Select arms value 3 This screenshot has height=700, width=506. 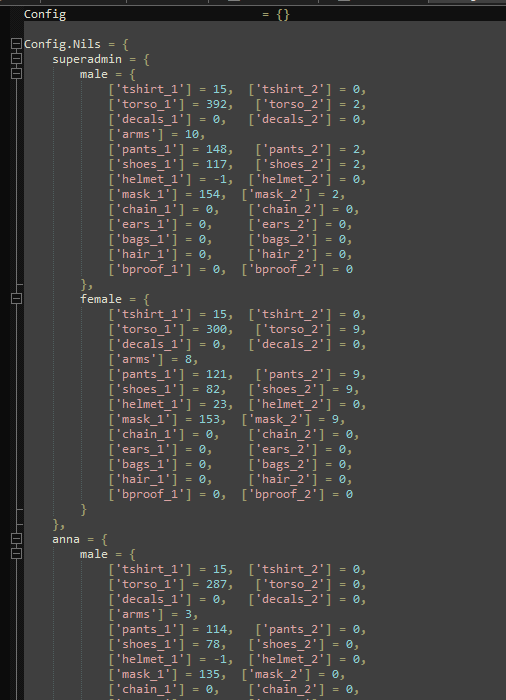click(x=188, y=614)
